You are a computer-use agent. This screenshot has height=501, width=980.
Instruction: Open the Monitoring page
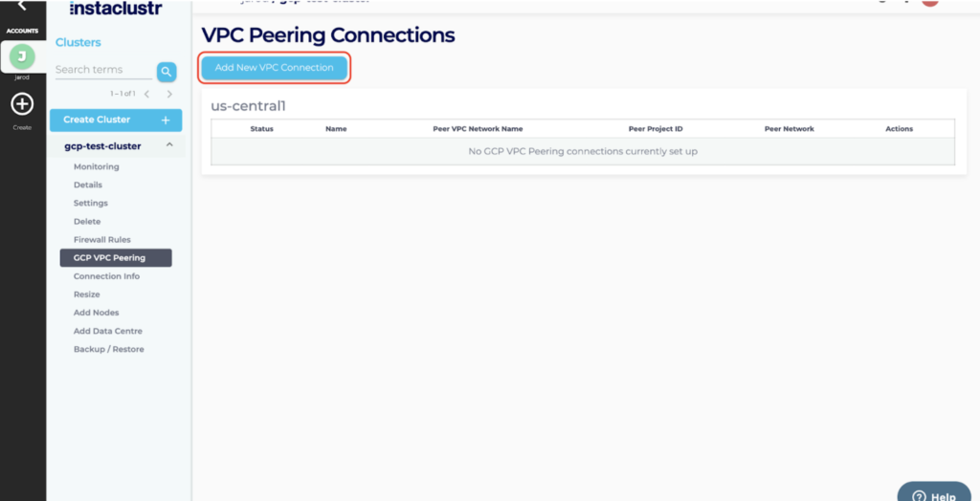(96, 166)
